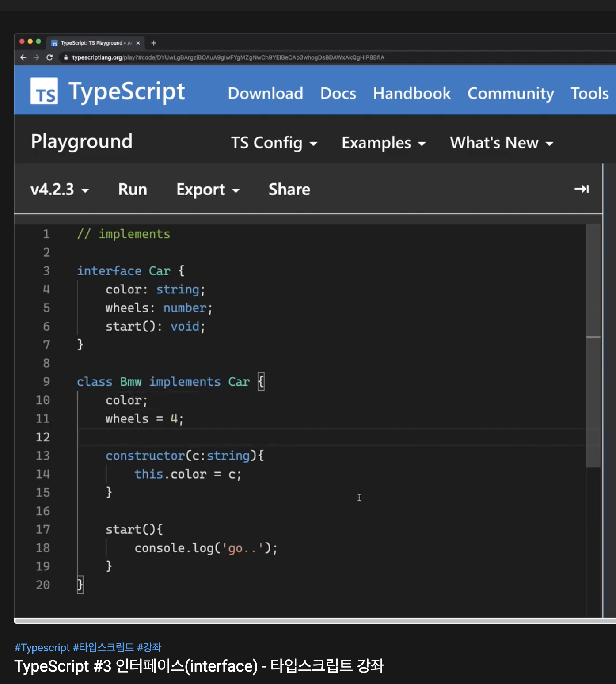
Task: Open the Tools menu item
Action: (x=590, y=93)
